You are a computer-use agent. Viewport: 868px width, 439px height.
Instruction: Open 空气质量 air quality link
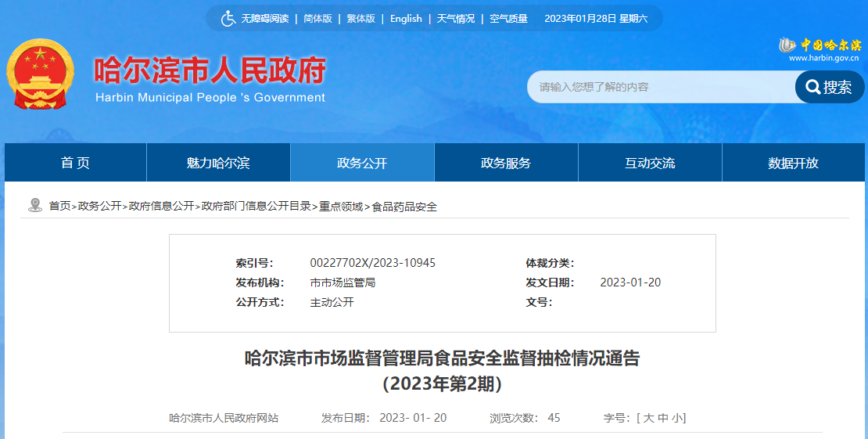tap(509, 19)
